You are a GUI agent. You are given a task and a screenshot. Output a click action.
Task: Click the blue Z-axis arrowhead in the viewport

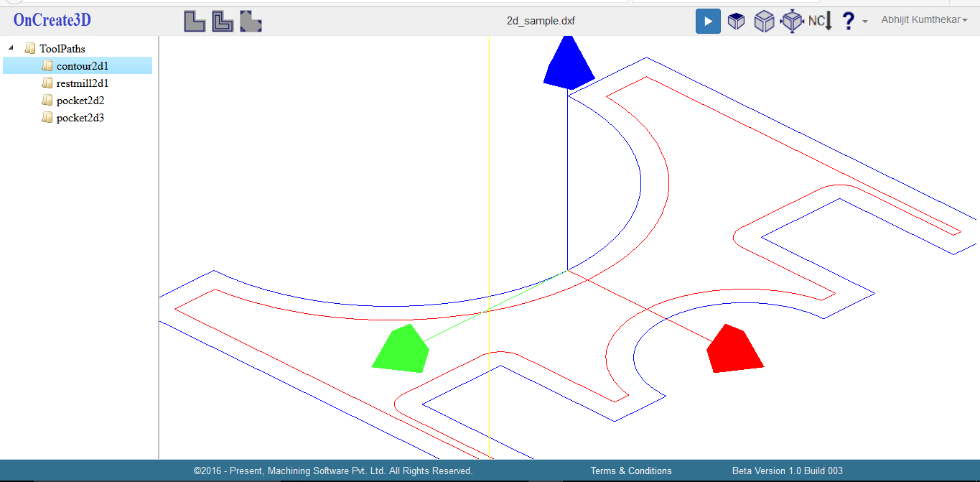click(x=569, y=63)
